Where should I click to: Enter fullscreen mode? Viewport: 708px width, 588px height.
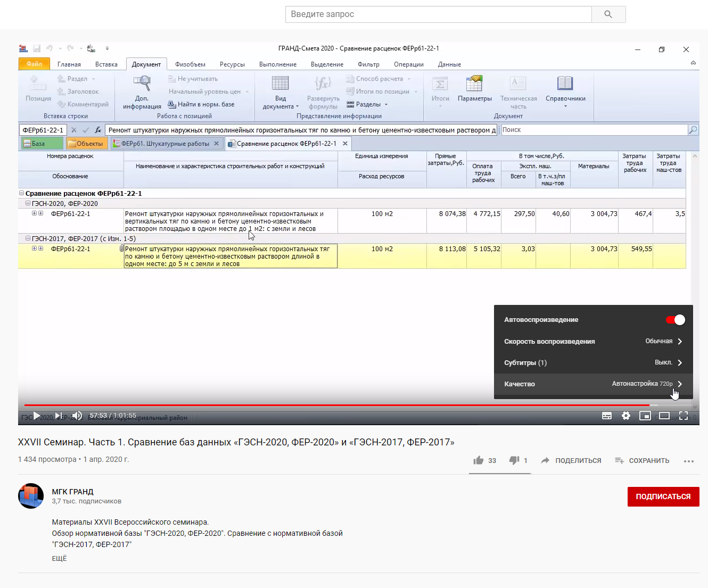click(684, 416)
